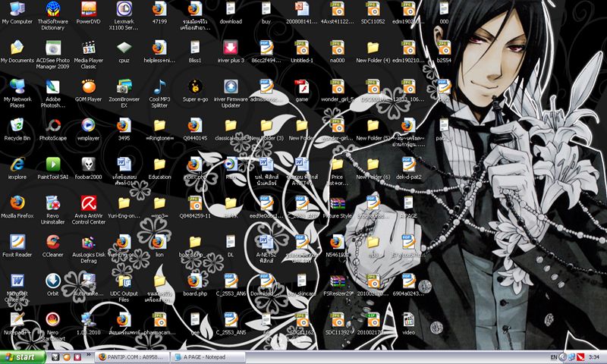Launch AusLogics Disk Defrag
The width and height of the screenshot is (607, 364).
89,242
